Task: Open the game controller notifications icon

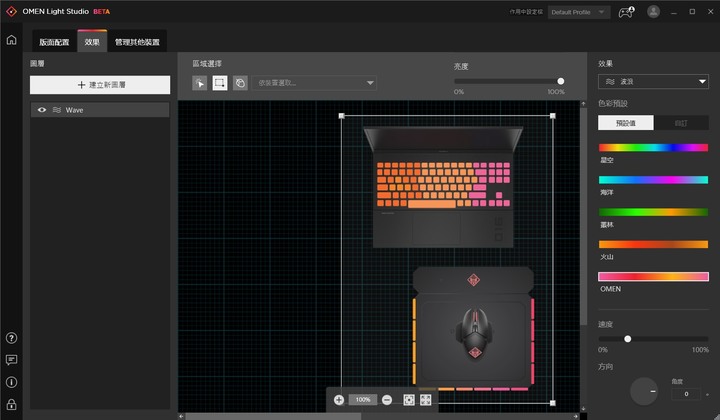Action: 626,12
